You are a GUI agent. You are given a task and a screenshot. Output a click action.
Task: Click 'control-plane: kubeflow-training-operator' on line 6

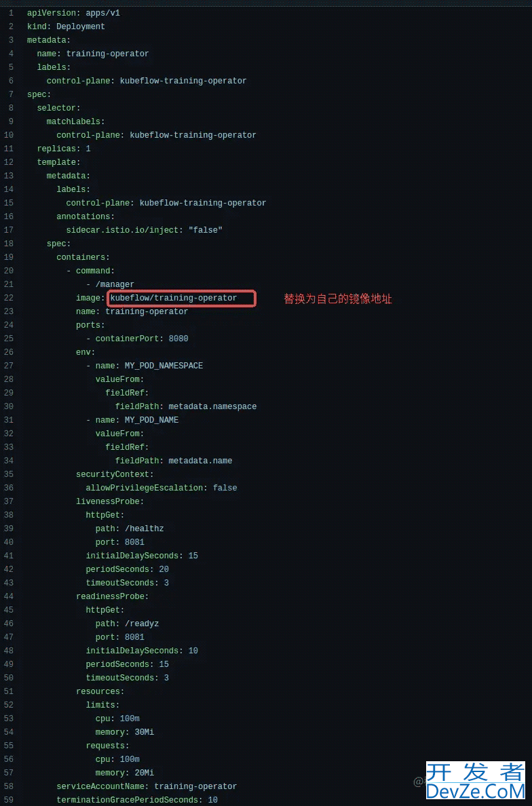147,81
